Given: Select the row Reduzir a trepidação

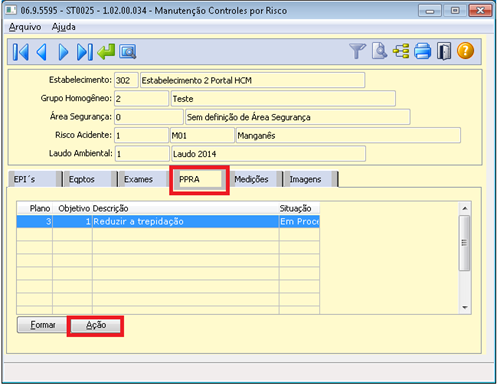Looking at the screenshot, I should click(168, 222).
